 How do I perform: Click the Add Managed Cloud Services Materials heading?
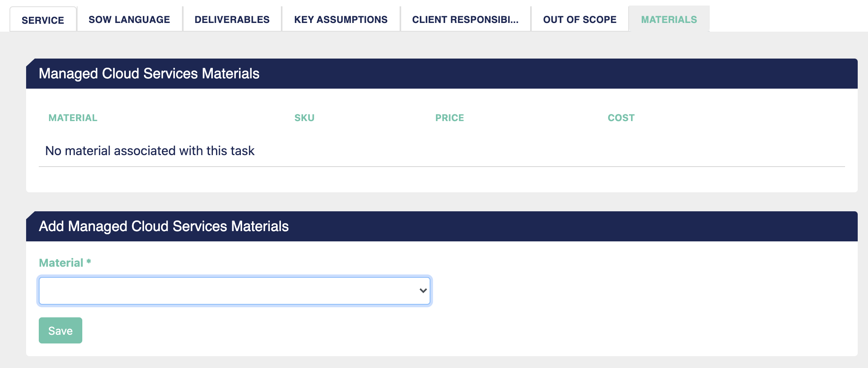[164, 226]
